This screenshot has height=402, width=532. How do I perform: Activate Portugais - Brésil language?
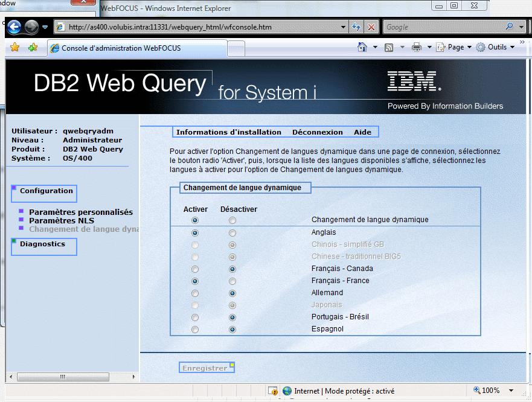[195, 317]
